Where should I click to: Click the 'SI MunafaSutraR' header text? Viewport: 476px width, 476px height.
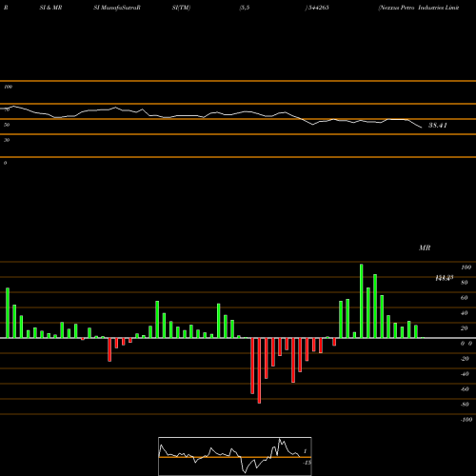point(117,8)
